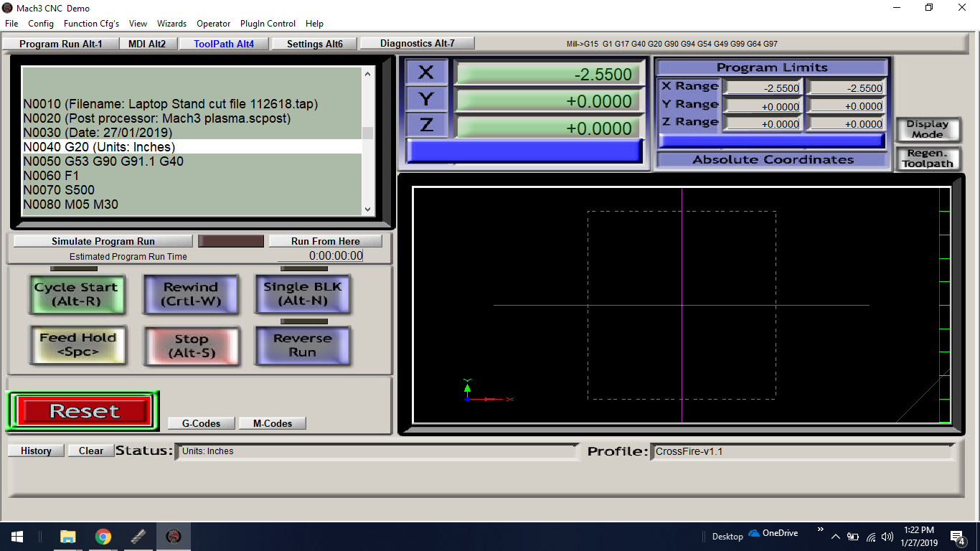Click the X Range minimum value
This screenshot has height=551, width=980.
coord(763,88)
